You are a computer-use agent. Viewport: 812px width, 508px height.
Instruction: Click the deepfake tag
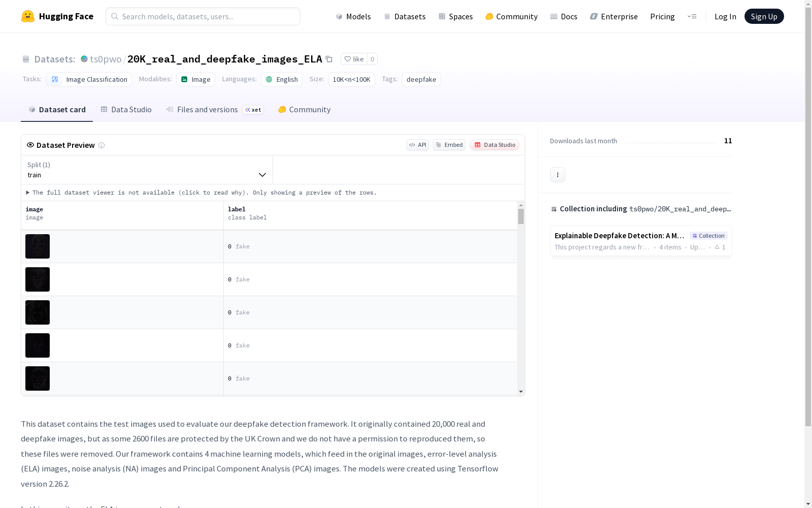coord(421,79)
